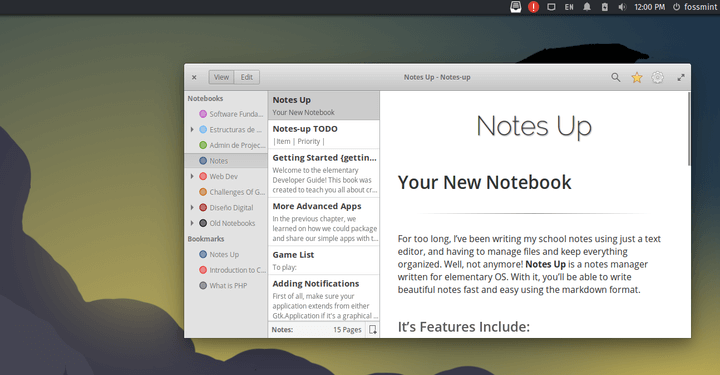This screenshot has width=720, height=375.
Task: Expand the Old Notebooks group
Action: click(192, 223)
